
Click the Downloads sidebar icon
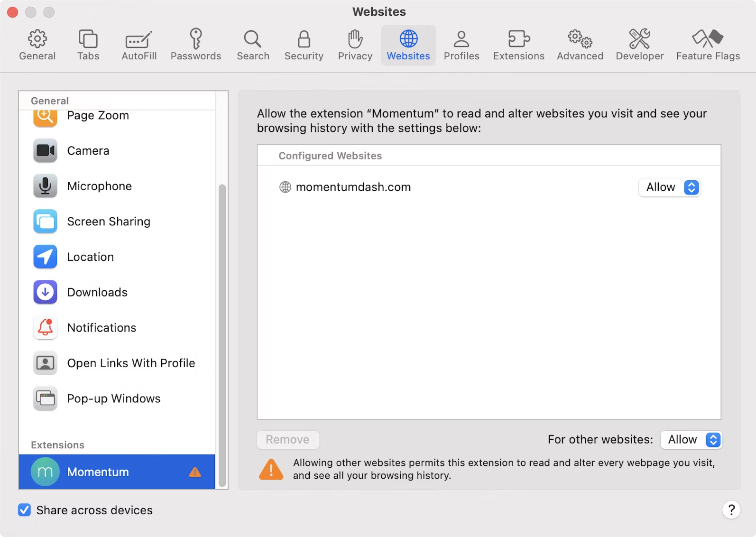[x=45, y=292]
